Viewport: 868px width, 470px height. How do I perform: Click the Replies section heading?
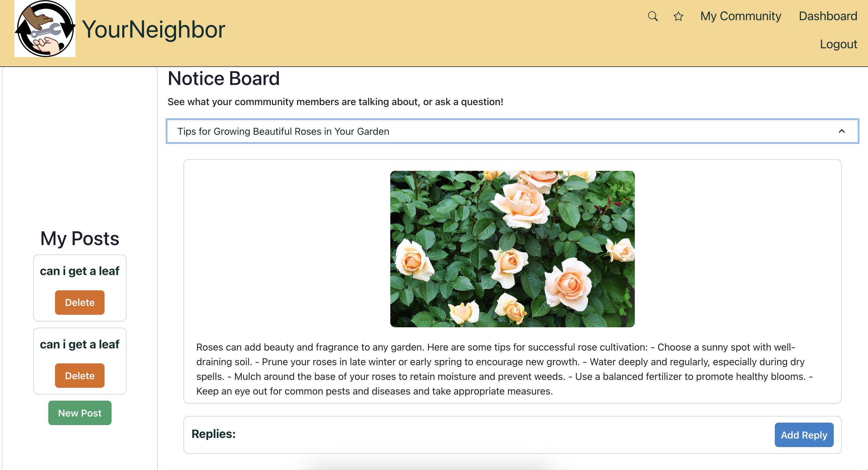coord(213,434)
